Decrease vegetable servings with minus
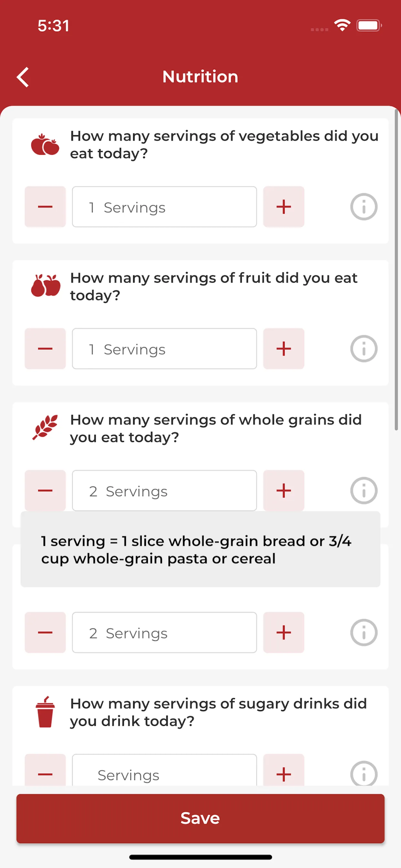This screenshot has width=401, height=868. tap(45, 207)
